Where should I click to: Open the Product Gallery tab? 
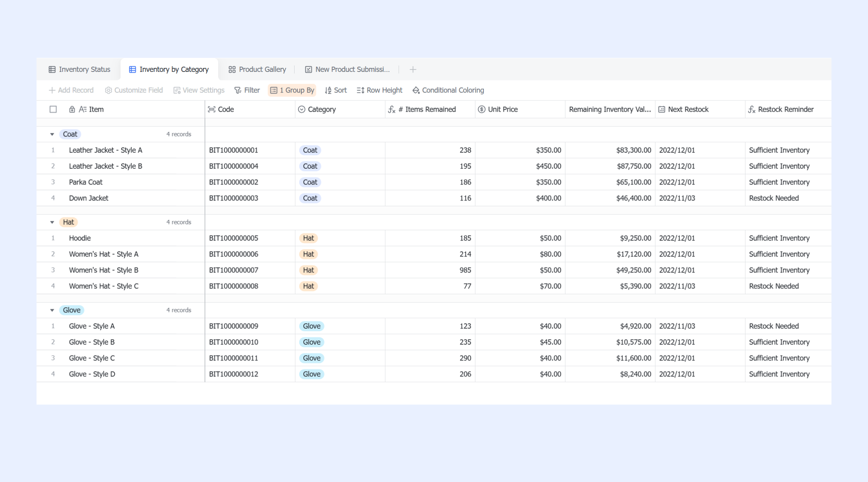257,69
